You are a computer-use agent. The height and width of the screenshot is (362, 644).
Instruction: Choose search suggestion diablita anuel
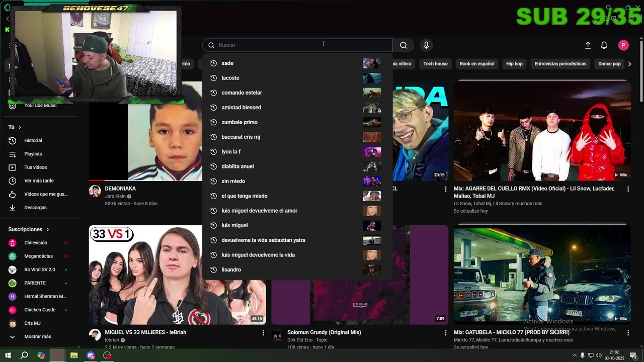coord(297,166)
